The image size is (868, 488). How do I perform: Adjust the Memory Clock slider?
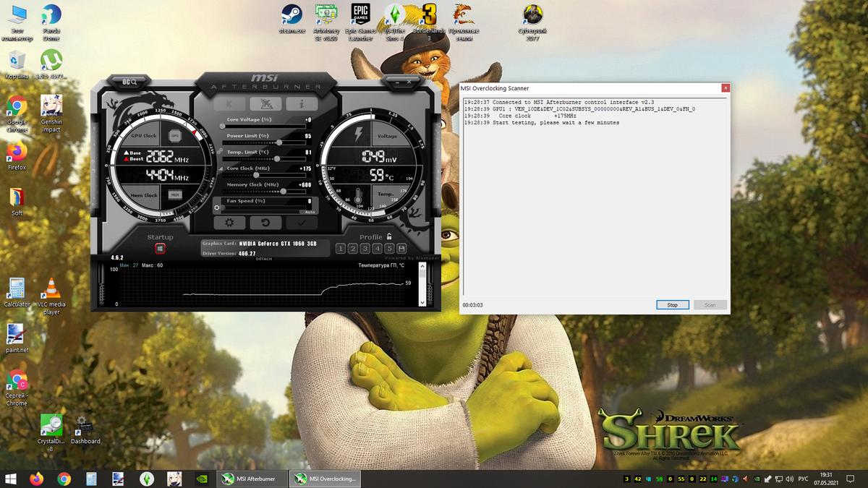point(265,192)
